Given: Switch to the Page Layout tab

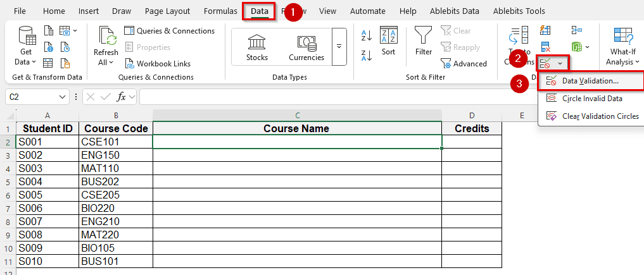Looking at the screenshot, I should (x=168, y=11).
